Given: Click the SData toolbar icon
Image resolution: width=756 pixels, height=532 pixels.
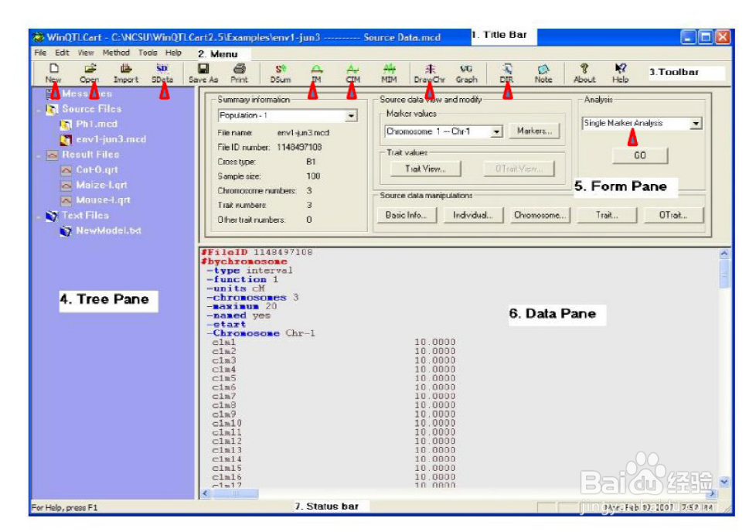Looking at the screenshot, I should [x=162, y=73].
